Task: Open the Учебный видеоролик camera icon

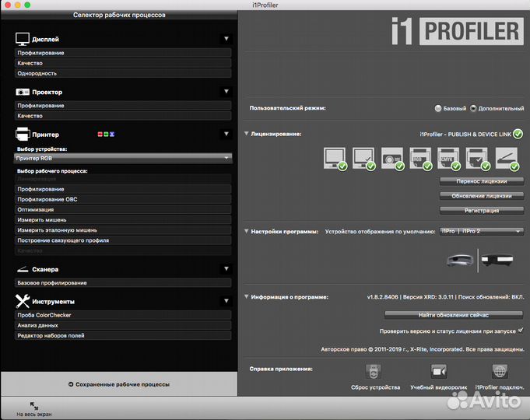Action: click(439, 372)
